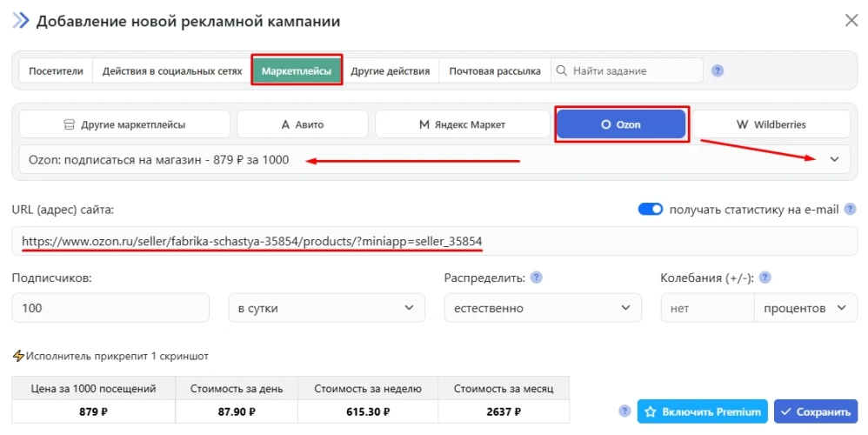The image size is (868, 435).
Task: Switch to the Посетители tab
Action: pos(56,71)
